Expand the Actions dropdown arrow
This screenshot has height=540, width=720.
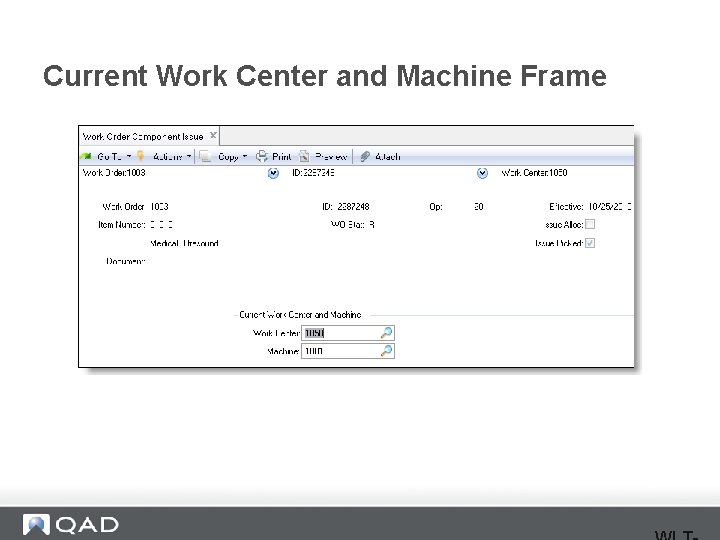coord(189,157)
